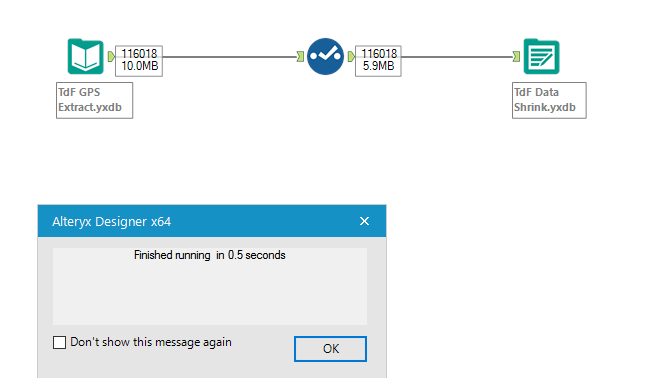Confirm the dialog with OK
The height and width of the screenshot is (378, 671).
330,349
